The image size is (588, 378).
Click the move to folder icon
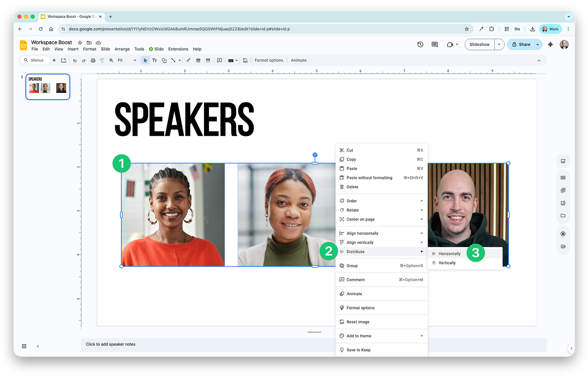pyautogui.click(x=89, y=42)
